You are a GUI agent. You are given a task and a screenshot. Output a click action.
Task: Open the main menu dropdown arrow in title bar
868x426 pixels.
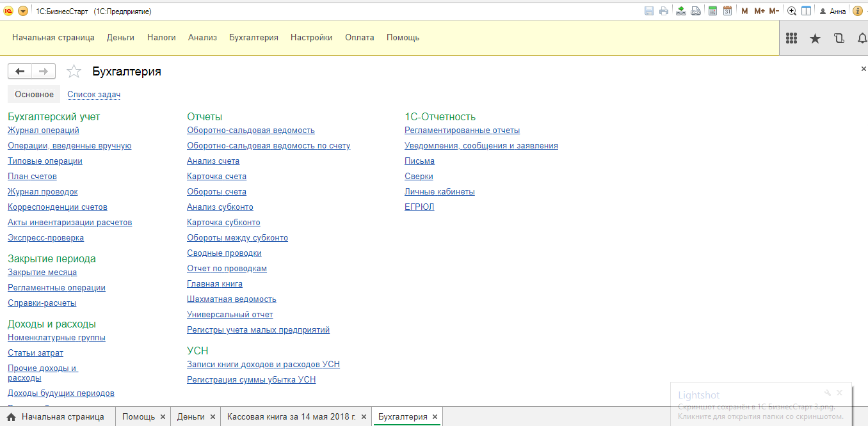(x=23, y=11)
